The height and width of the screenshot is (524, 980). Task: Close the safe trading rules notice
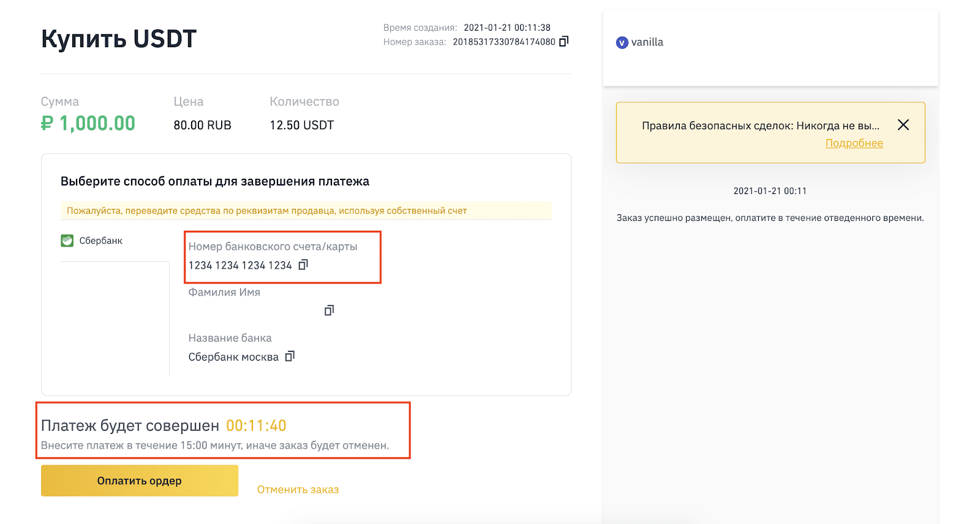pos(903,125)
